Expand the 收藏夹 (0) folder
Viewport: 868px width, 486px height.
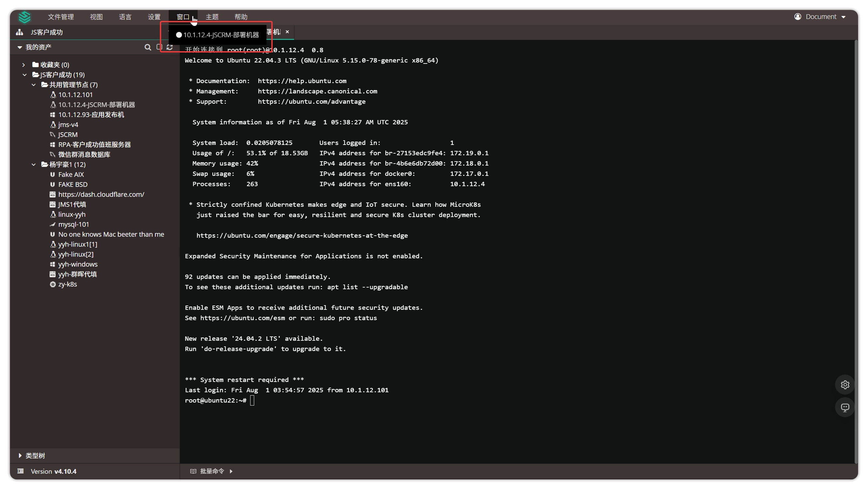[x=24, y=64]
